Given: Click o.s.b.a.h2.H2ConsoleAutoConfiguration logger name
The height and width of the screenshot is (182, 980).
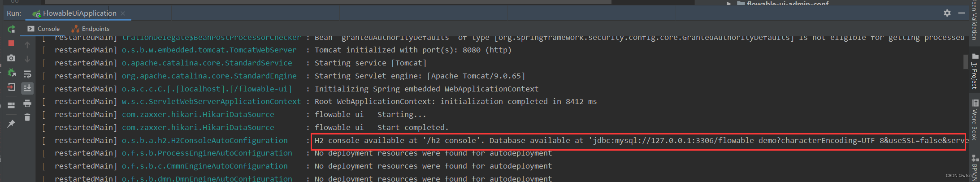Looking at the screenshot, I should [x=205, y=140].
